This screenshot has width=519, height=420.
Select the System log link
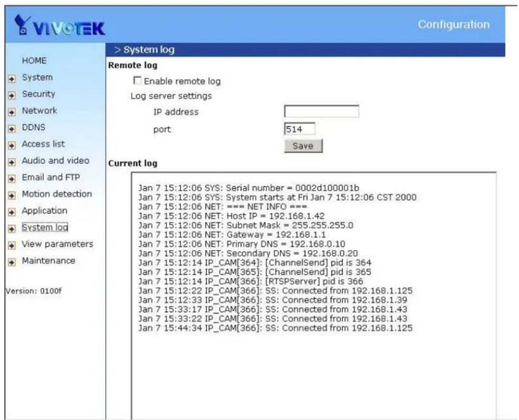point(45,227)
